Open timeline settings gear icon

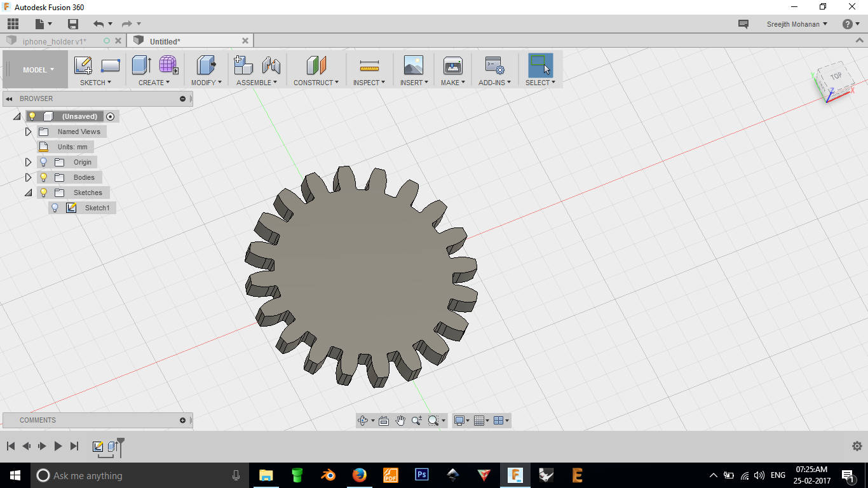pos(857,446)
